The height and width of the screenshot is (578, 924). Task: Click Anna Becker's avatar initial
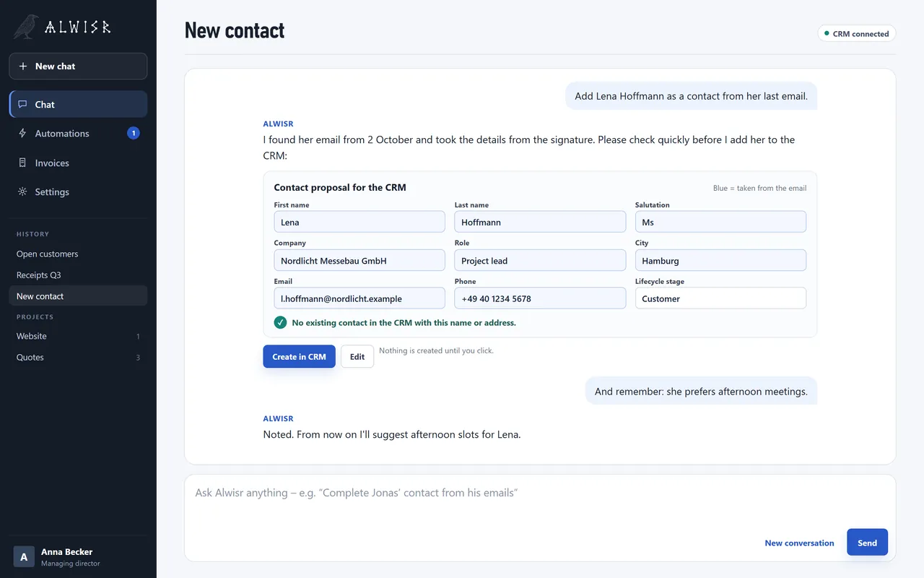(24, 556)
